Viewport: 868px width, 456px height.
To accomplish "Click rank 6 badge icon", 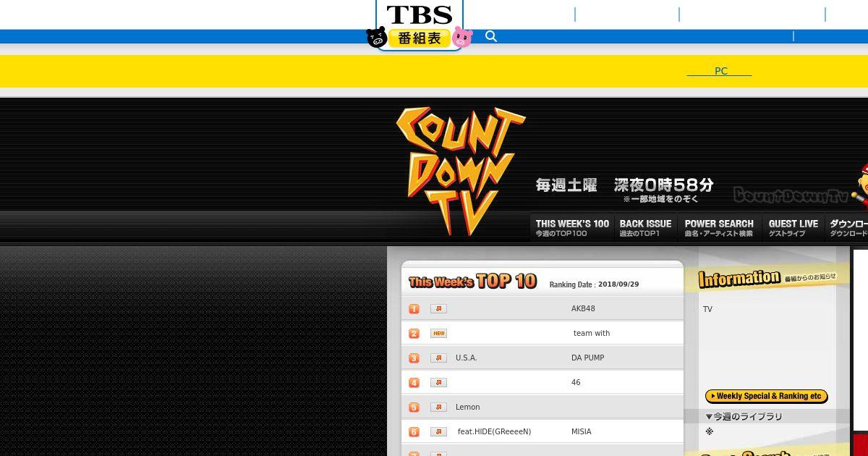I will point(414,432).
